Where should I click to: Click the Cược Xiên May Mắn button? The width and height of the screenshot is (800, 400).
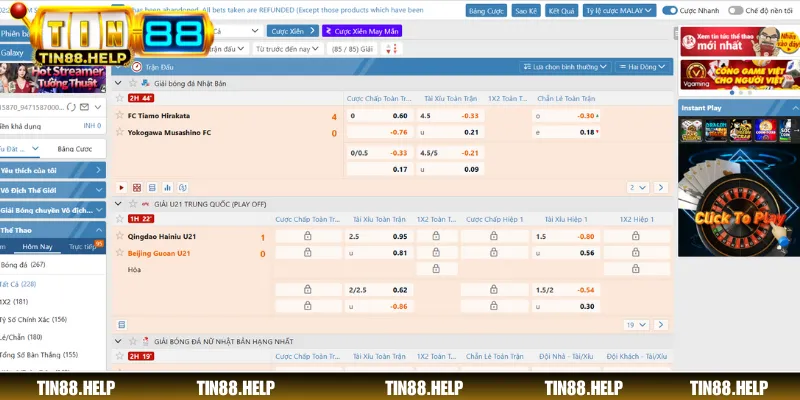click(362, 31)
